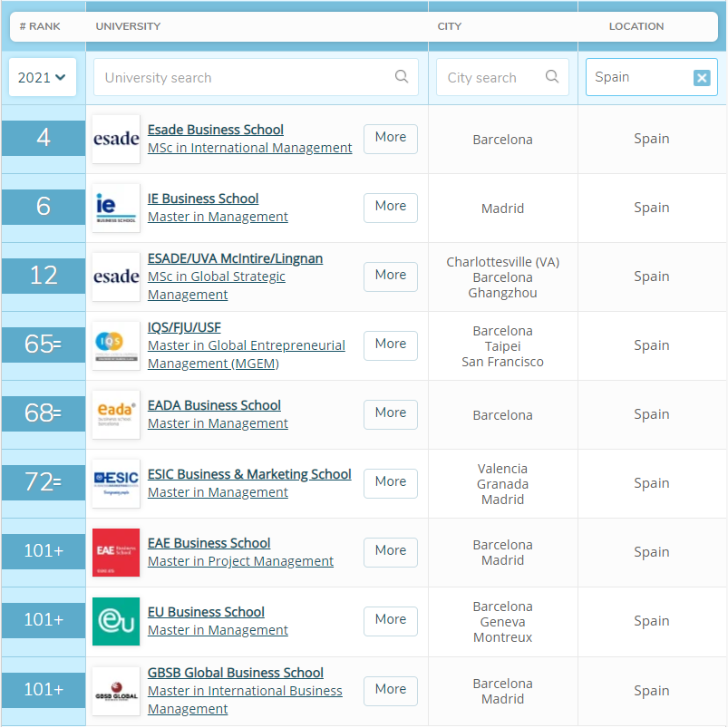Image resolution: width=728 pixels, height=728 pixels.
Task: Click the # RANK column header
Action: 40,26
